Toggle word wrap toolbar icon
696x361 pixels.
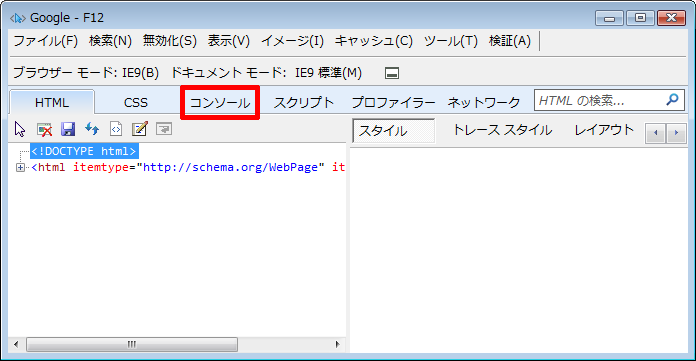[x=164, y=129]
